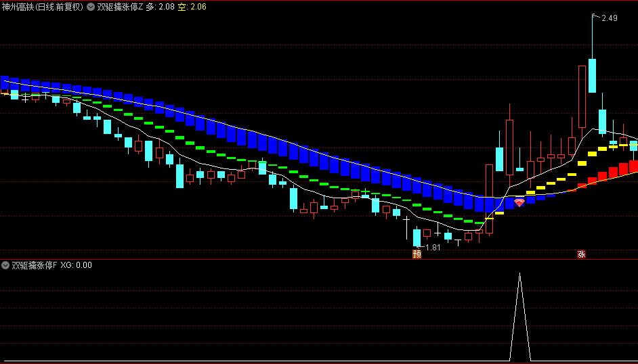Click the XG: 0.00 value label
The width and height of the screenshot is (638, 364).
tap(76, 265)
